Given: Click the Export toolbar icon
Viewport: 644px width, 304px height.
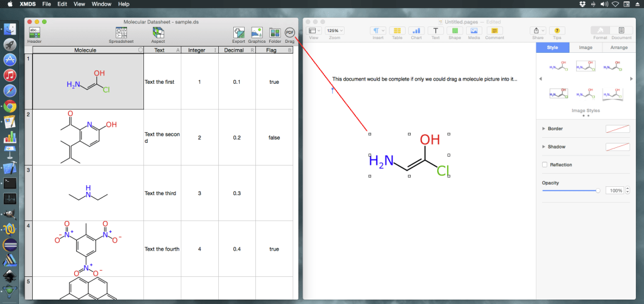Looking at the screenshot, I should click(x=238, y=32).
